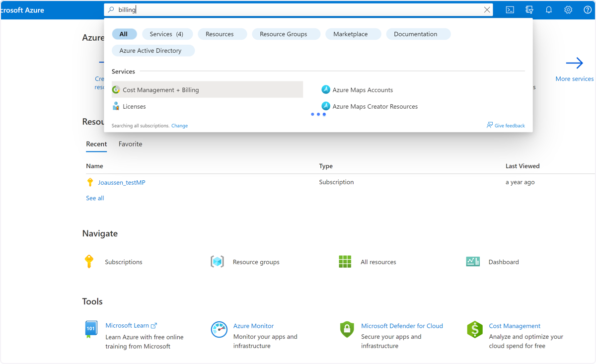Click the More services arrow icon
This screenshot has height=364, width=596.
(574, 63)
